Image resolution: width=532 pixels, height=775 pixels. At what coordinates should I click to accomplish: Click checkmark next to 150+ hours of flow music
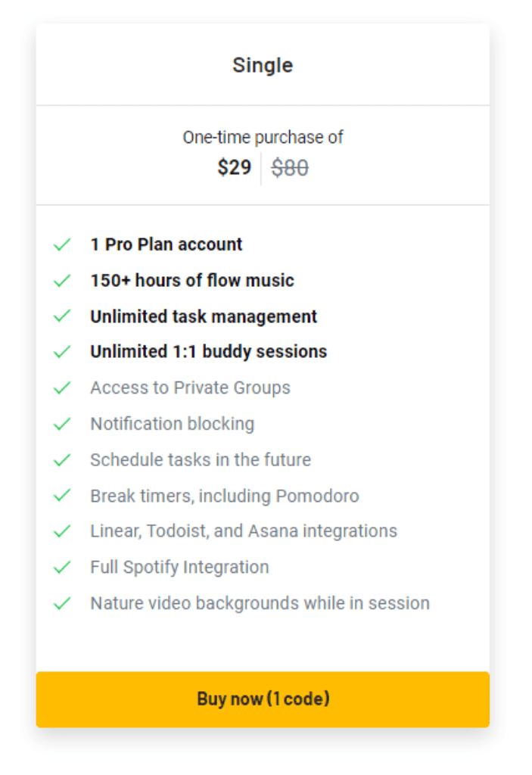[x=62, y=281]
